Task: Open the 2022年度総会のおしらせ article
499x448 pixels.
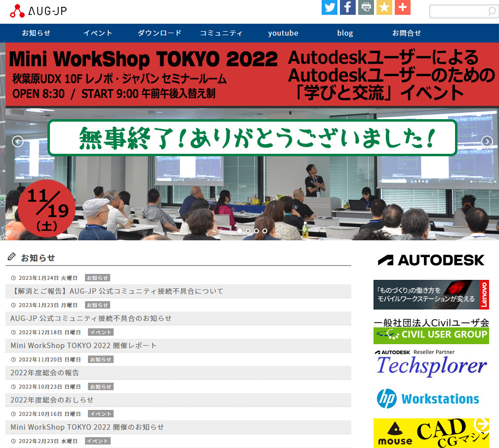Action: 178,400
